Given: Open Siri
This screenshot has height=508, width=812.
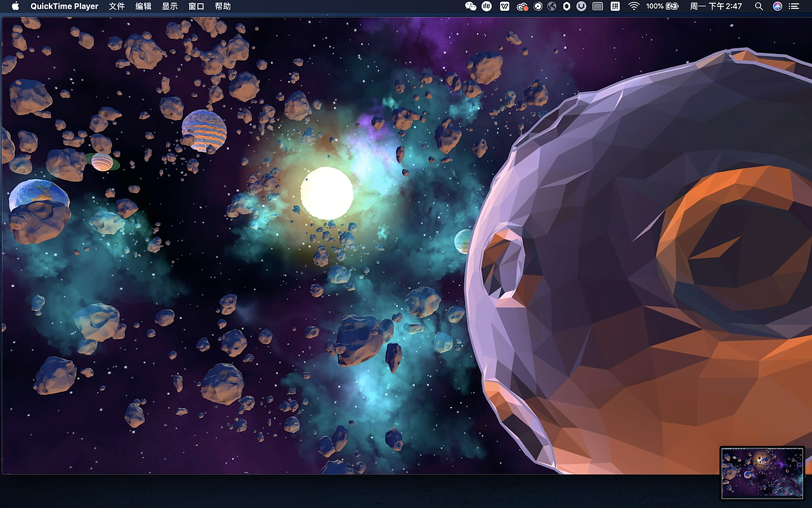Looking at the screenshot, I should (778, 6).
